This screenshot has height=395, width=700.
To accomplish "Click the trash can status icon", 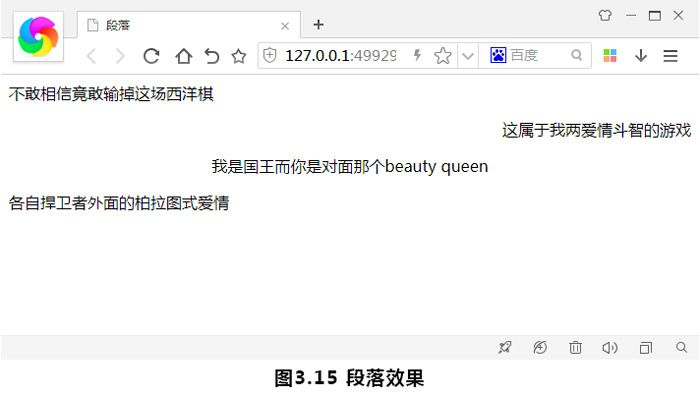I will point(575,347).
